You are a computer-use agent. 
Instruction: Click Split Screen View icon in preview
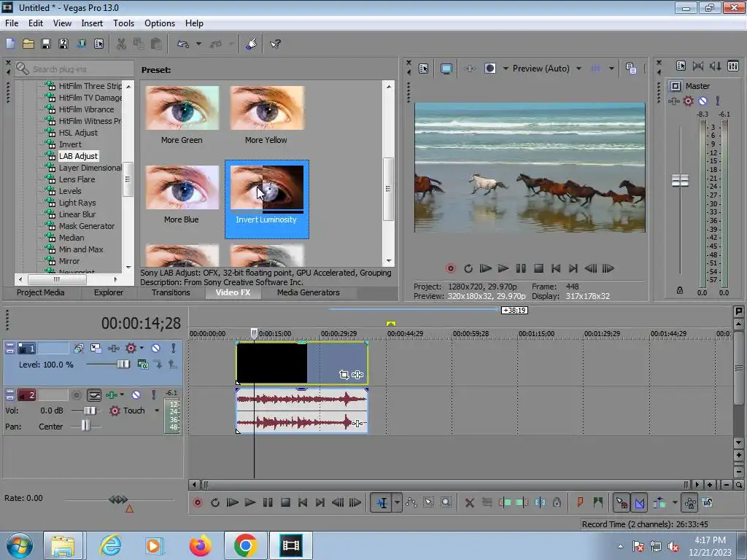click(x=489, y=69)
